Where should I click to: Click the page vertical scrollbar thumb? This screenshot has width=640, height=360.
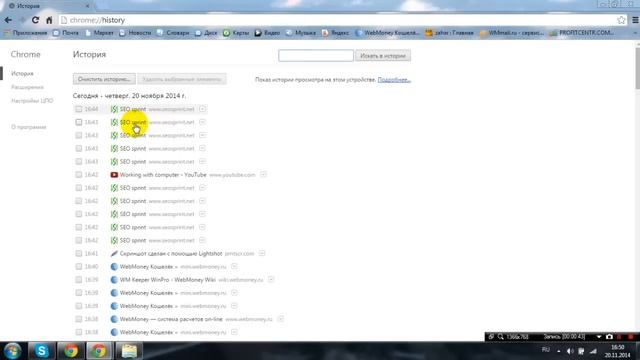[637, 67]
